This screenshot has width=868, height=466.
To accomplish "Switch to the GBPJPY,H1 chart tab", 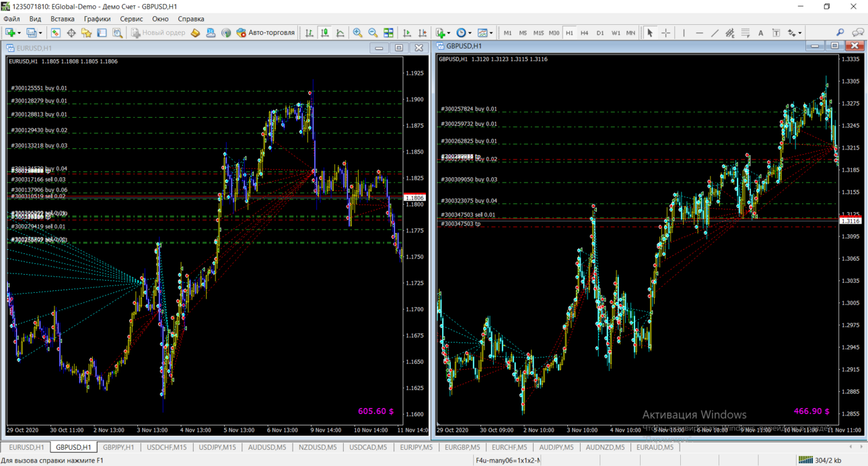I will point(118,447).
